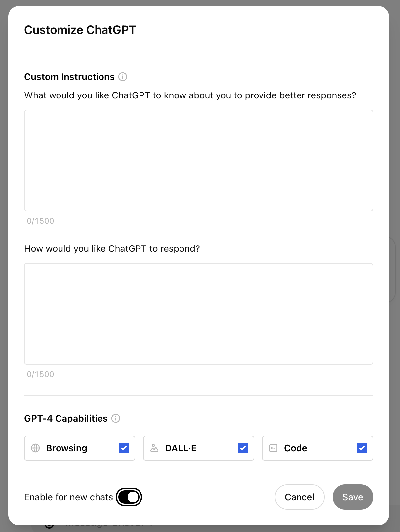Click the Customize ChatGPT dialog title
Viewport: 400px width, 532px height.
[80, 30]
